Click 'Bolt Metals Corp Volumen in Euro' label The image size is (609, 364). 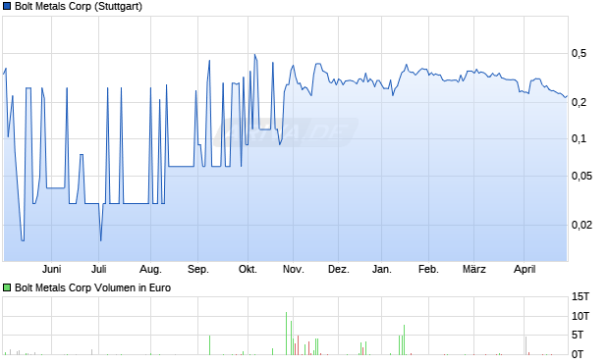click(93, 287)
